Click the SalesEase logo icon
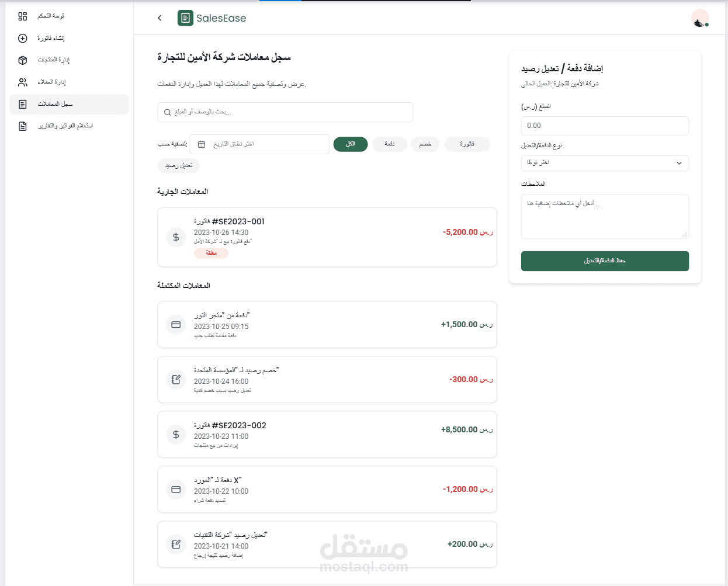This screenshot has width=728, height=586. point(185,18)
